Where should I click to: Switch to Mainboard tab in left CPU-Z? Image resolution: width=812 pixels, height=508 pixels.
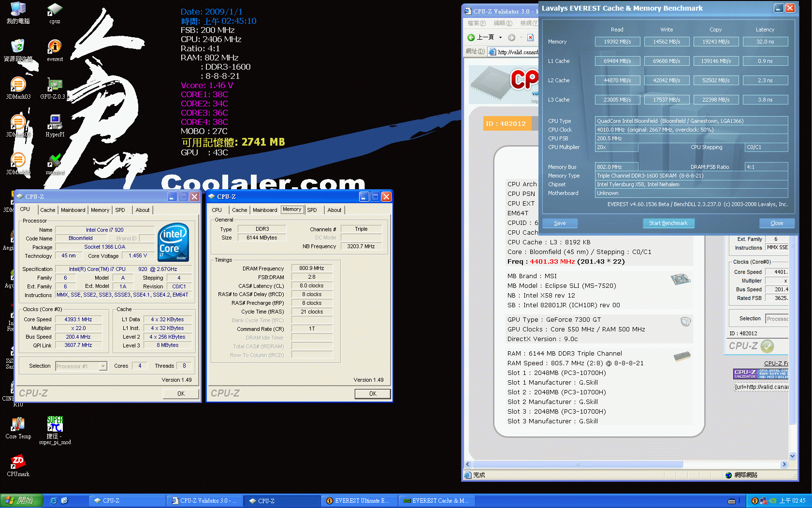[73, 210]
